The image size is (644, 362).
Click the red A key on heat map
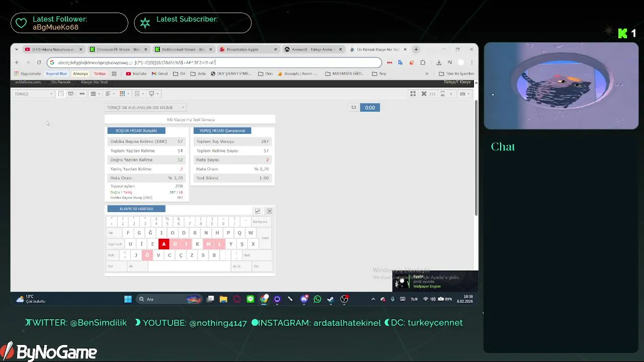click(x=164, y=244)
